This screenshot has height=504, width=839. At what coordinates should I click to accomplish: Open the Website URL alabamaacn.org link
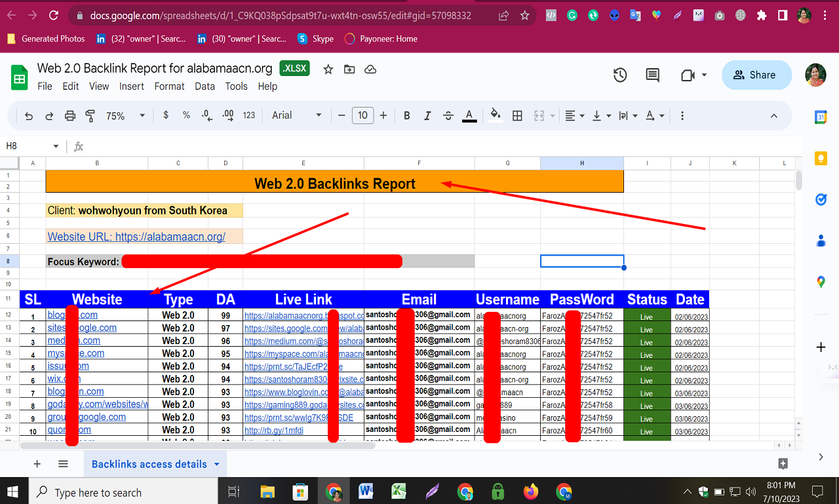click(136, 237)
